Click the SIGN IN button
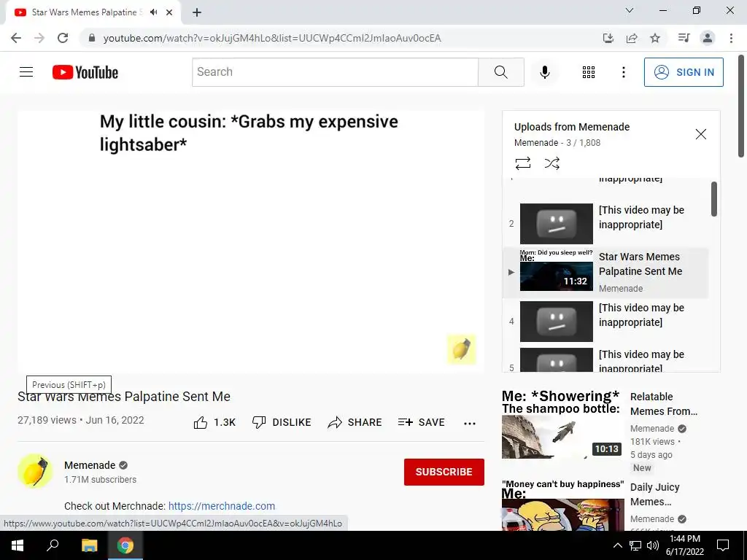The image size is (747, 560). (683, 72)
